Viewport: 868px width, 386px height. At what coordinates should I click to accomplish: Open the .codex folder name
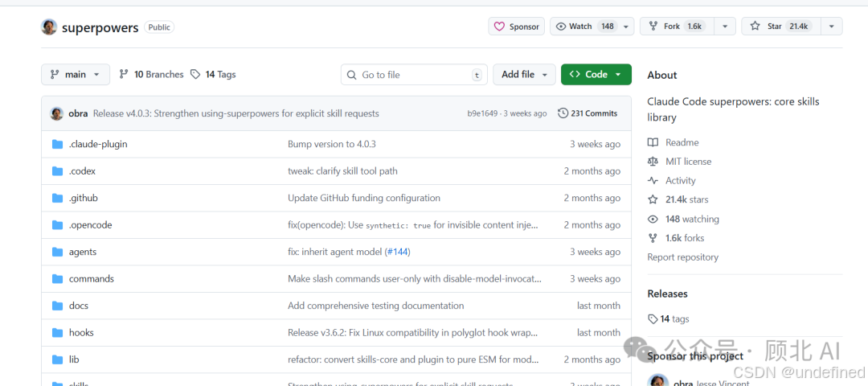pos(82,171)
